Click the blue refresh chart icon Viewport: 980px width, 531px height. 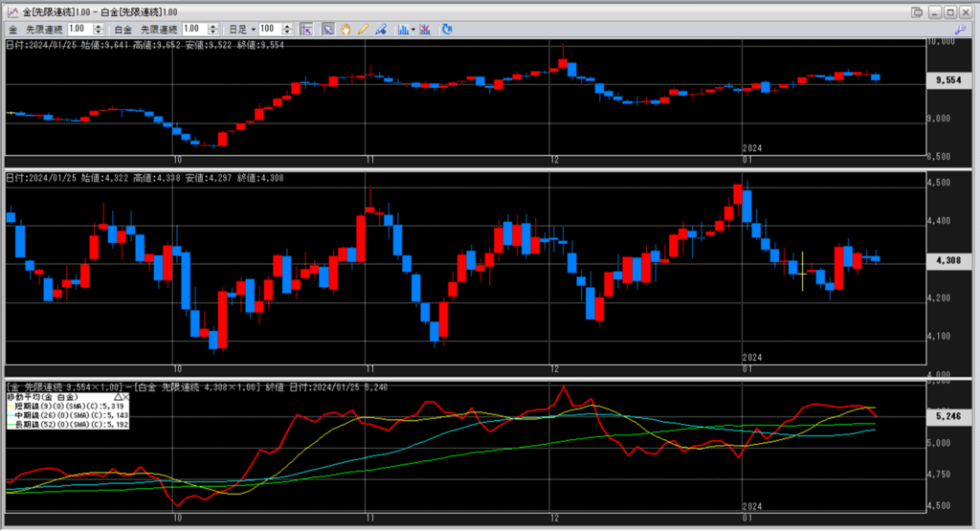coord(447,30)
